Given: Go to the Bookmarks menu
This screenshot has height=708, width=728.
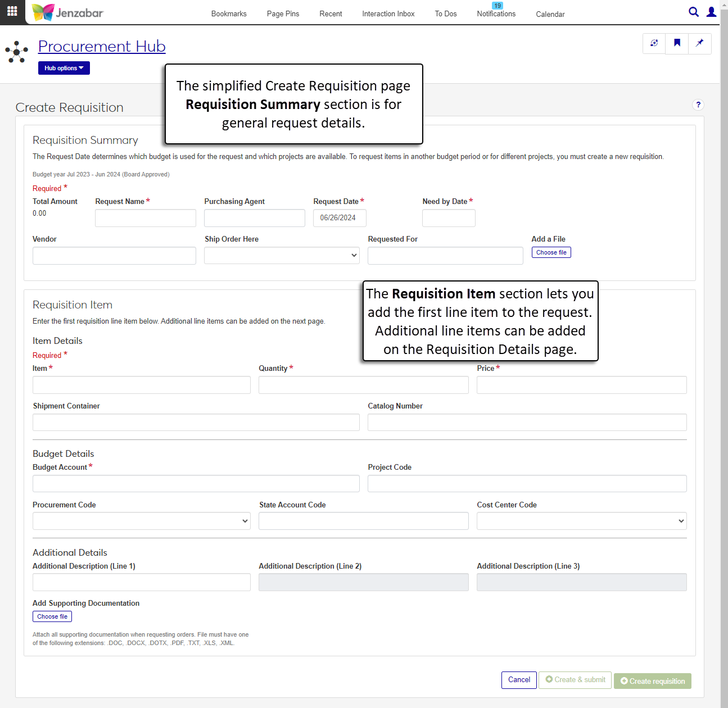Looking at the screenshot, I should coord(229,13).
